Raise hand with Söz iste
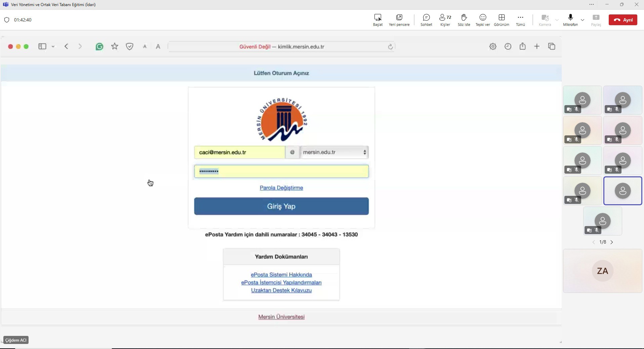The width and height of the screenshot is (644, 349). 464,20
